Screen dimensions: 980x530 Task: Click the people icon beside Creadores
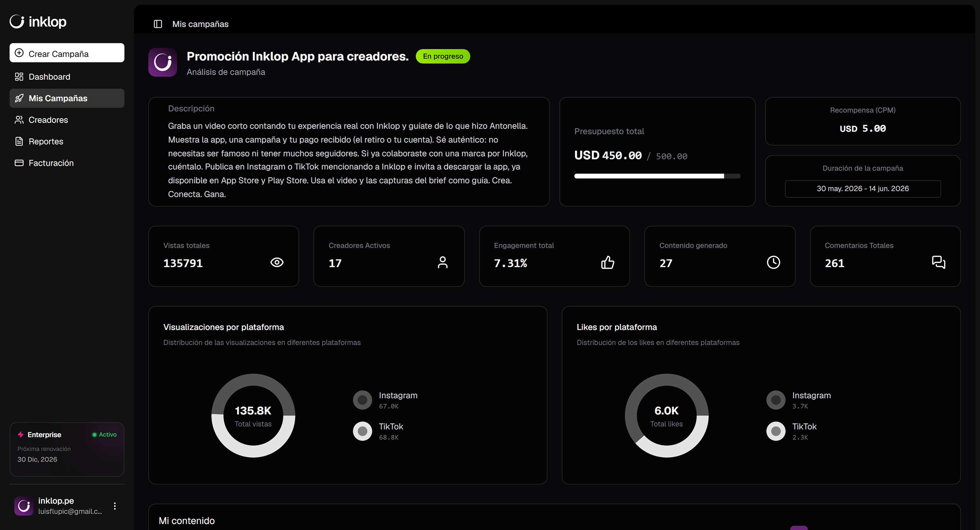point(19,120)
